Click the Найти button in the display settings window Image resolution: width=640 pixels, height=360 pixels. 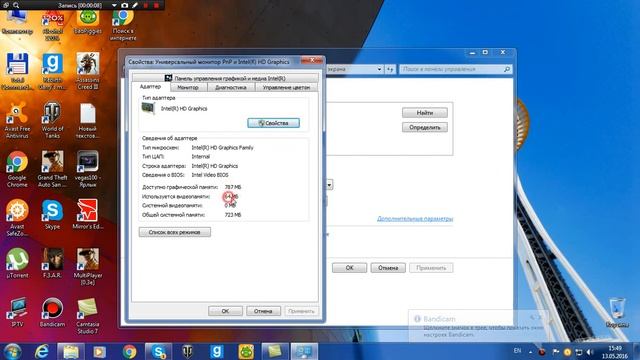click(424, 112)
